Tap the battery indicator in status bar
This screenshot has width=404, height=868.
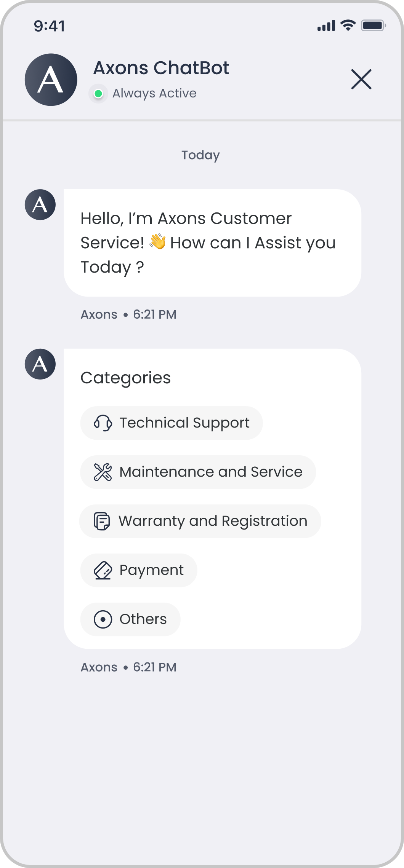[373, 26]
